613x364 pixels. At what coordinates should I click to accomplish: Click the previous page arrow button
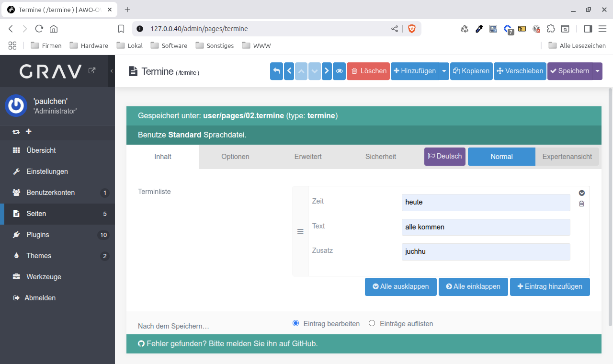point(289,71)
